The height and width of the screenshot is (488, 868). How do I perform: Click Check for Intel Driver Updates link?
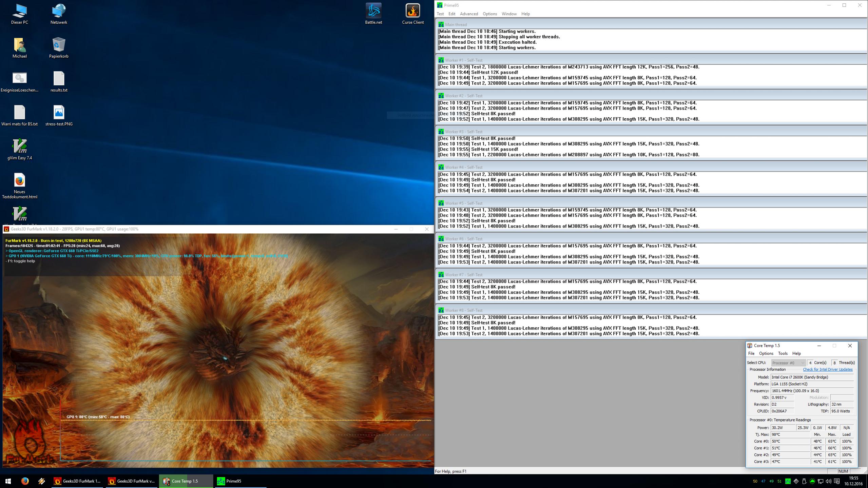pyautogui.click(x=827, y=369)
